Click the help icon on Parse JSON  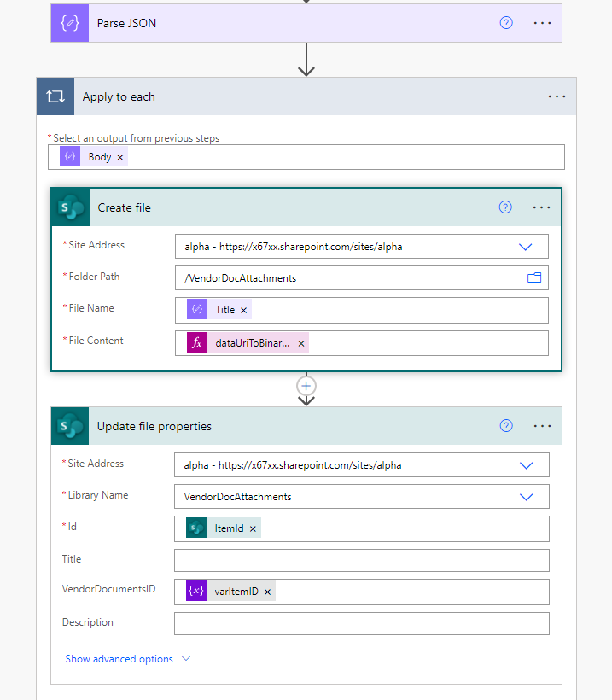point(506,23)
